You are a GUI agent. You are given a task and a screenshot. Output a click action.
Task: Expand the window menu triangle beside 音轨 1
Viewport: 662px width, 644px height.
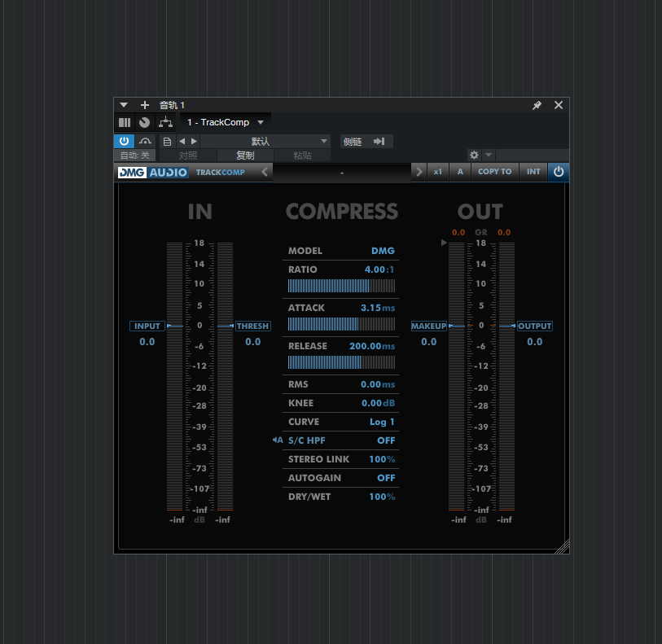pos(124,105)
